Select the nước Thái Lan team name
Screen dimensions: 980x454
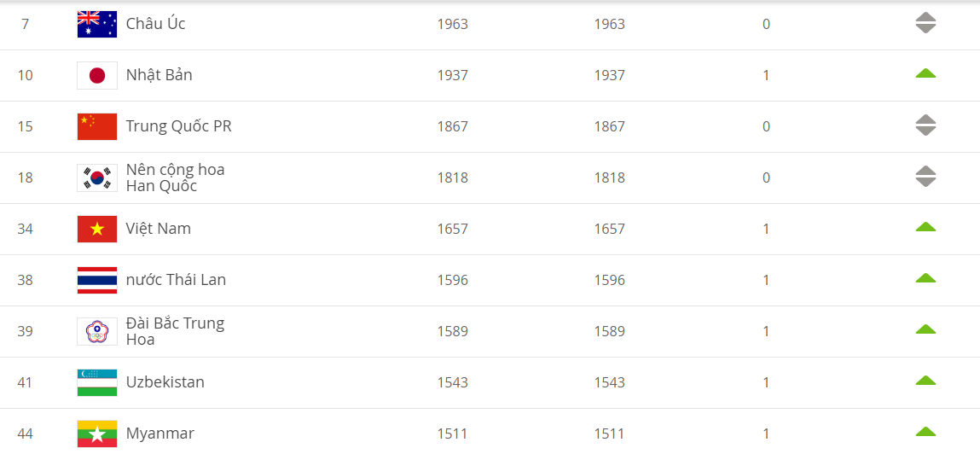pos(176,280)
